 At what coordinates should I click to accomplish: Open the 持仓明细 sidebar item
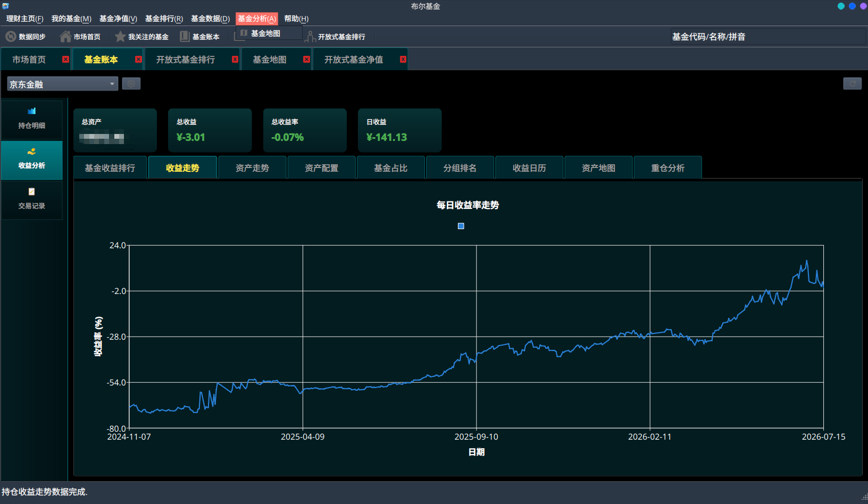point(32,119)
